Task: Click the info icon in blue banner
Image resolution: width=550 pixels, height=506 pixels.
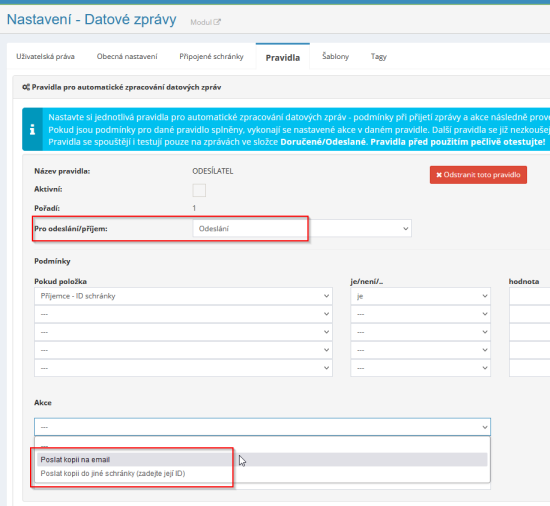Action: (x=32, y=129)
